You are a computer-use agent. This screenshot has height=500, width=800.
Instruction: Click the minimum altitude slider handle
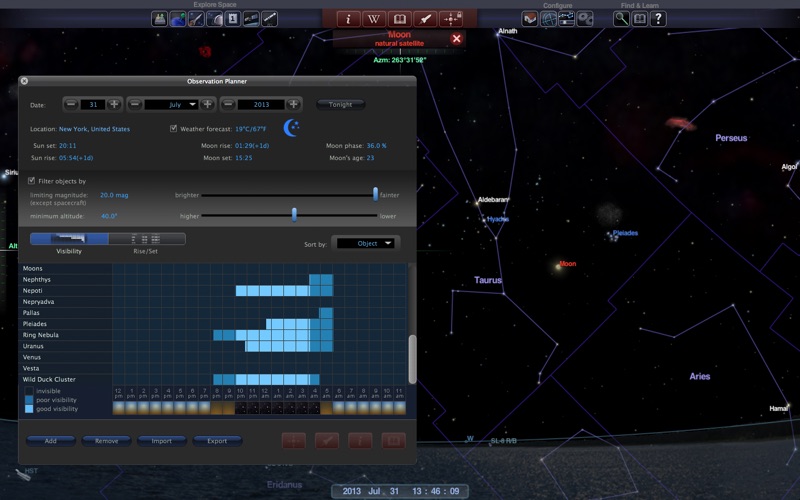point(294,214)
